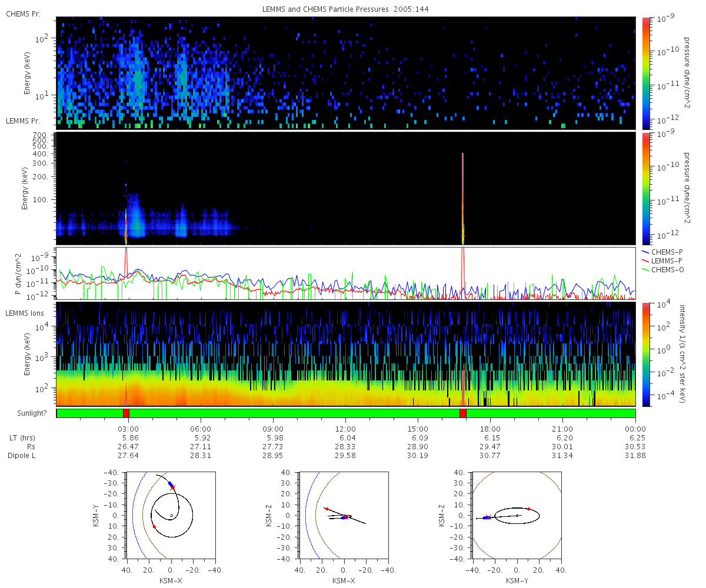The height and width of the screenshot is (588, 706).
Task: Click the 'LT (hrs)' row header
Action: click(22, 438)
